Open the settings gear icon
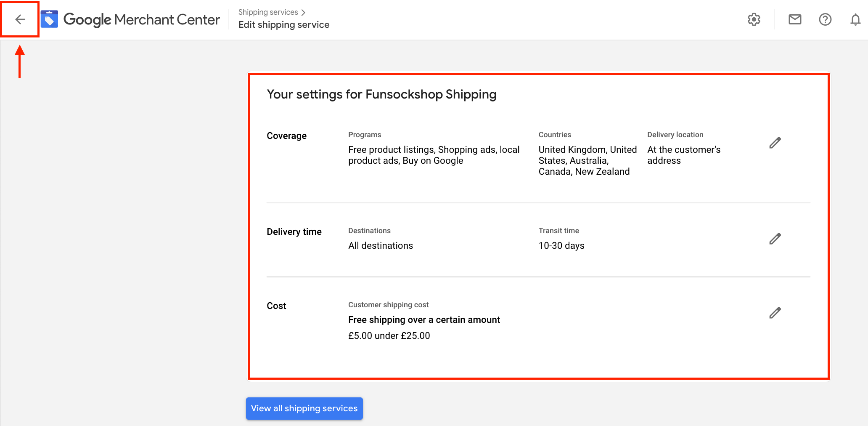The image size is (868, 426). tap(754, 19)
